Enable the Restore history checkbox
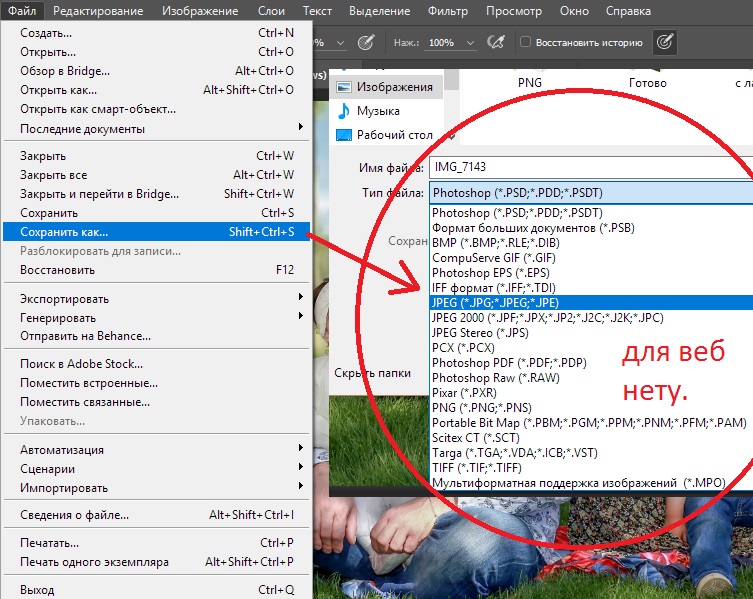 tap(526, 44)
